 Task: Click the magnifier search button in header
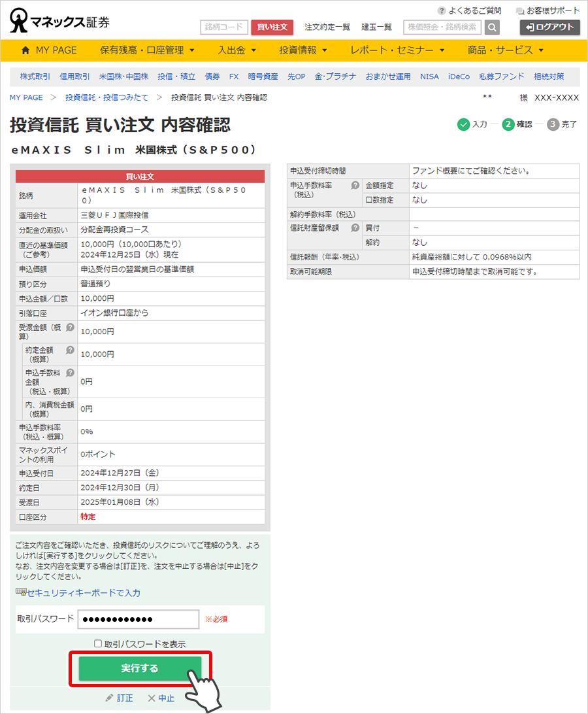(492, 27)
